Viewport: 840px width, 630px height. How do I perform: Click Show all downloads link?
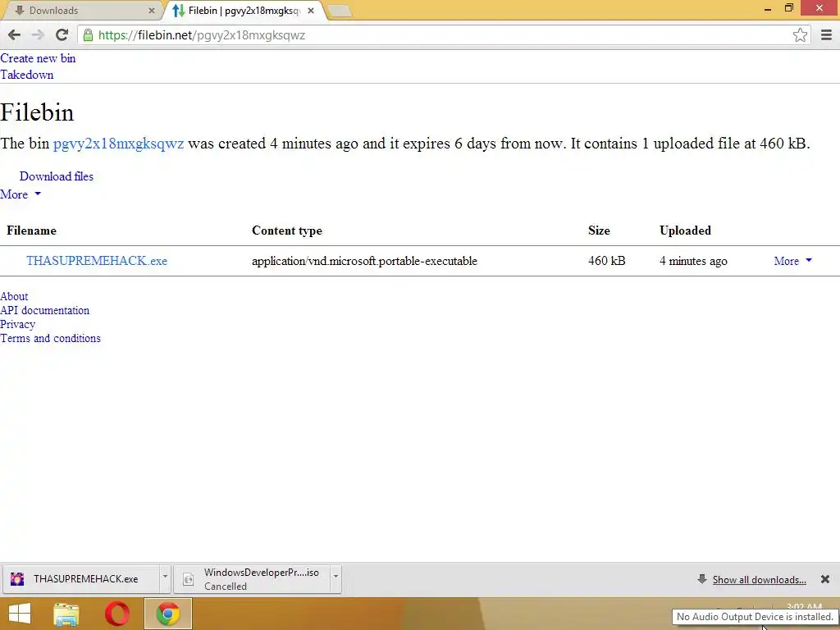pos(759,580)
